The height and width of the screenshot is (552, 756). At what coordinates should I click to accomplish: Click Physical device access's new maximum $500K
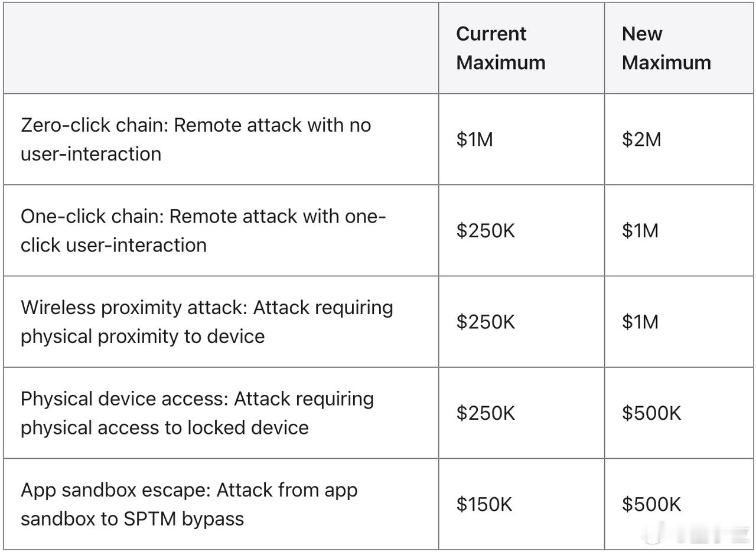[651, 413]
